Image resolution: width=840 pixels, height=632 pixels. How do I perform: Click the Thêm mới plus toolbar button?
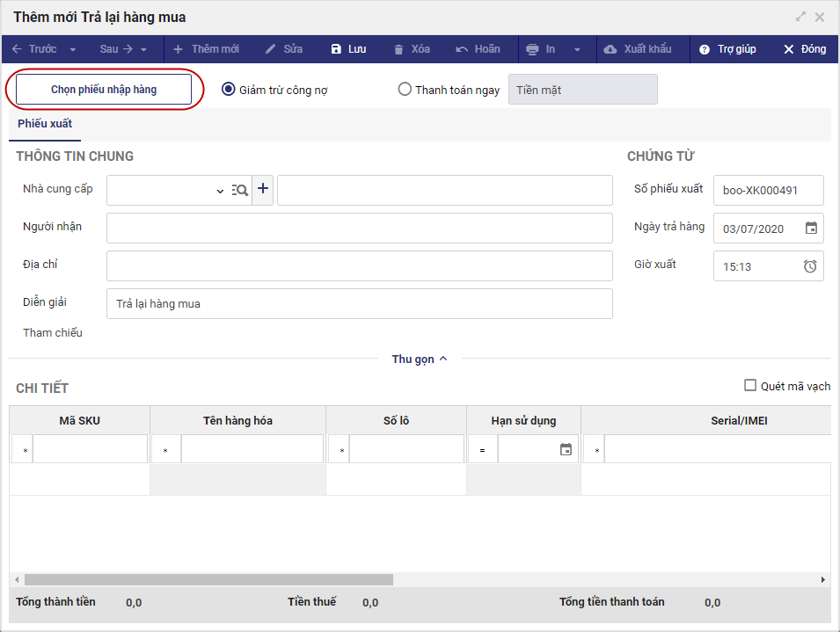206,49
